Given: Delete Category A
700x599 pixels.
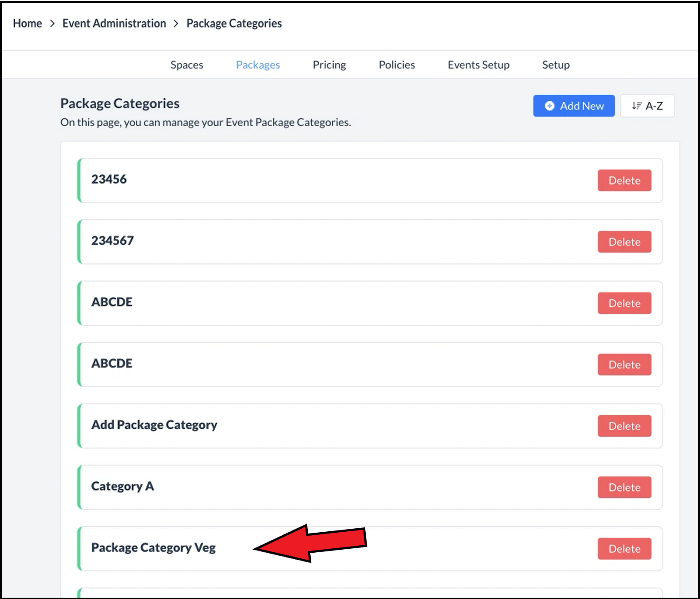Looking at the screenshot, I should [624, 487].
